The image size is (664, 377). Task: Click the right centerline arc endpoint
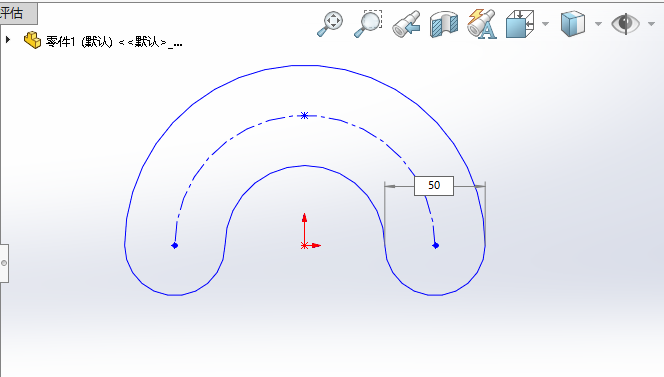click(436, 245)
